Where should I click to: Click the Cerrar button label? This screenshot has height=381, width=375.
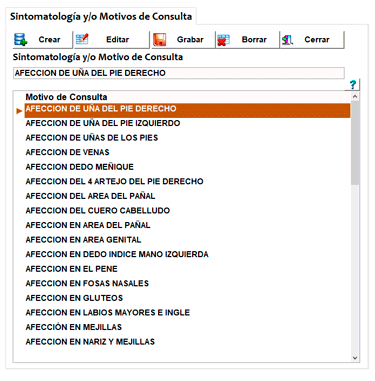(317, 39)
